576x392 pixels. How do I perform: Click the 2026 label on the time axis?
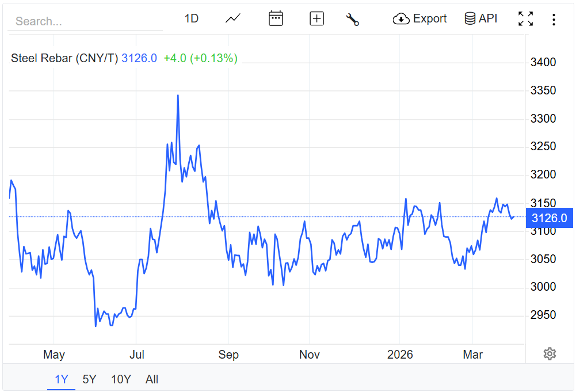click(x=400, y=355)
